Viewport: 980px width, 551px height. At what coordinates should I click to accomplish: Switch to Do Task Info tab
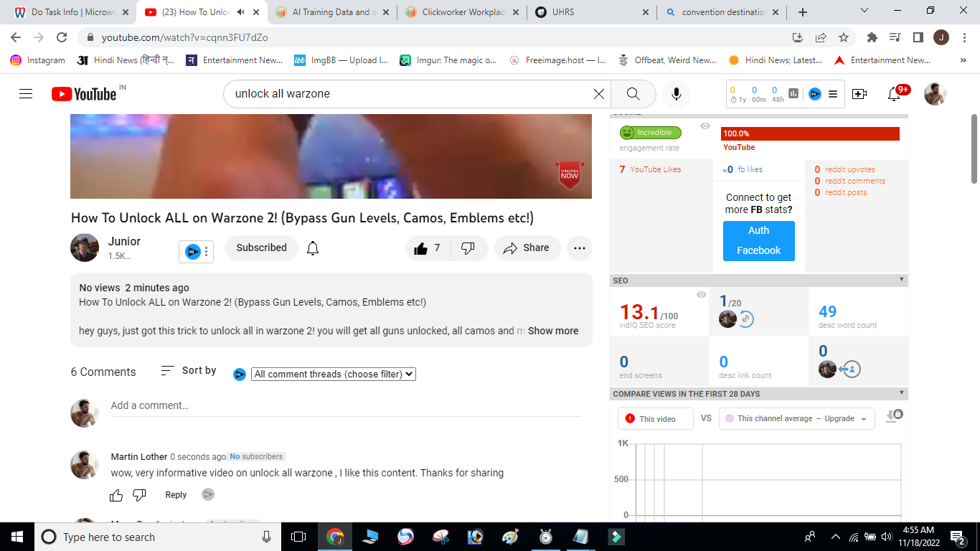(x=70, y=12)
